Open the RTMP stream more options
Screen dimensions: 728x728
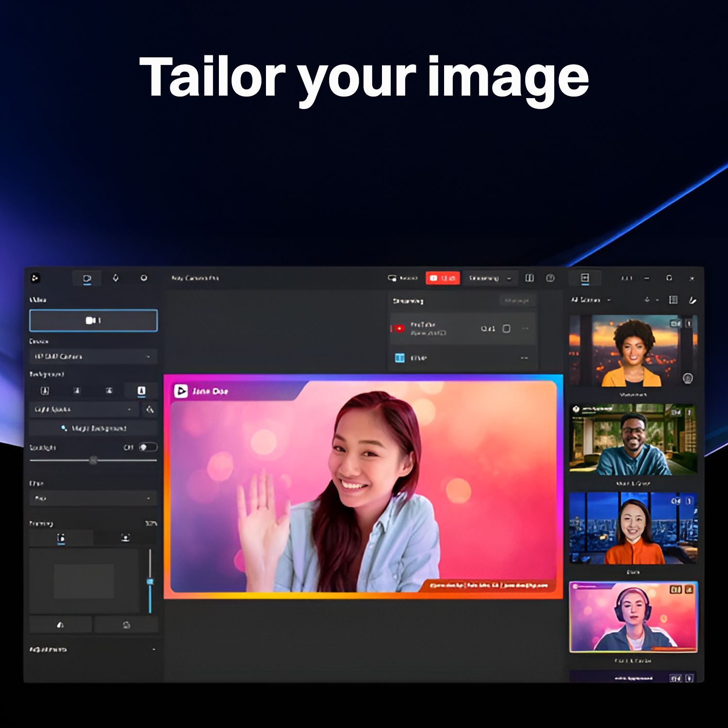pos(524,358)
